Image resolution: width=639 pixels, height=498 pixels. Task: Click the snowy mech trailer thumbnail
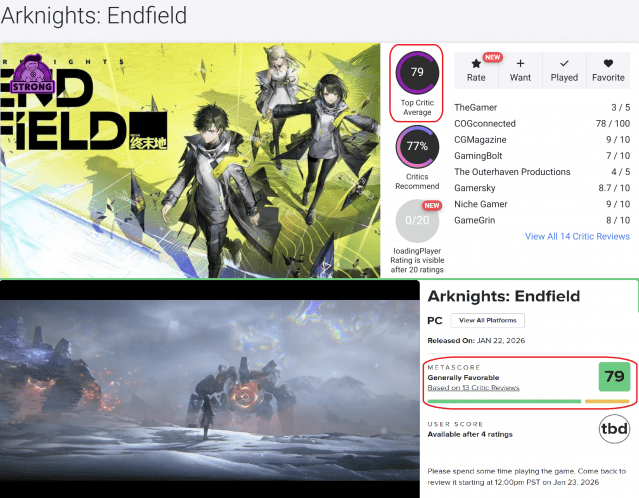click(x=209, y=390)
